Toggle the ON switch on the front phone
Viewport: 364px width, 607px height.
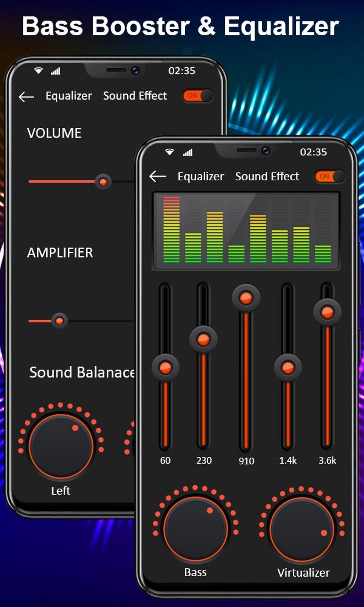tap(330, 176)
